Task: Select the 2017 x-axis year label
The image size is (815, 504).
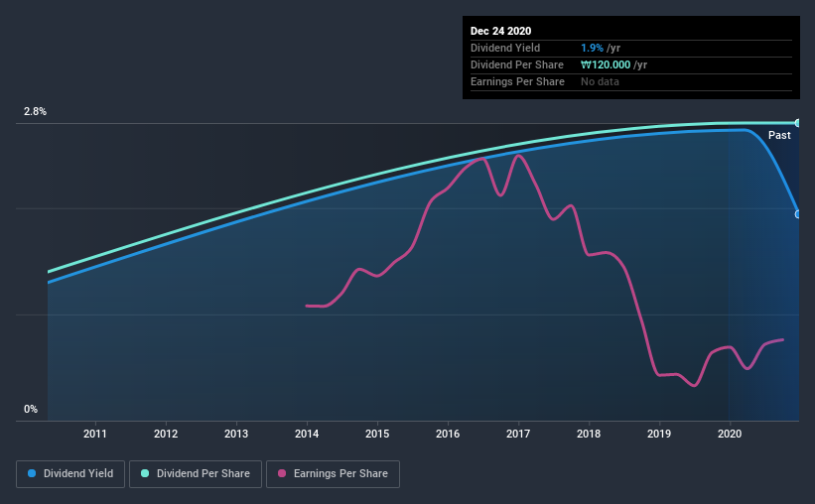Action: (x=518, y=434)
